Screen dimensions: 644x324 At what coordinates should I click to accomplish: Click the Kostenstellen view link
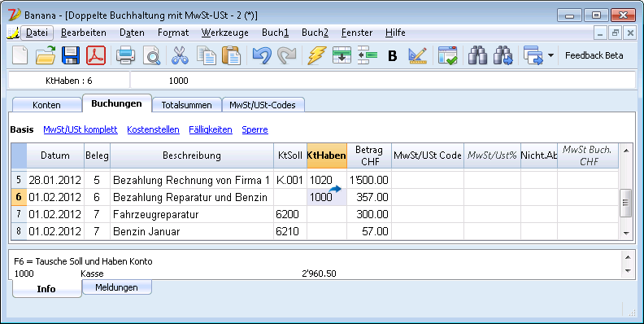[153, 129]
